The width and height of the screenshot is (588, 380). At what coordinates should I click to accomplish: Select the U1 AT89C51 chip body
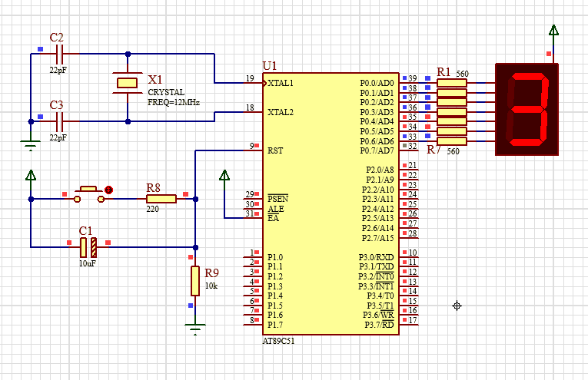[331, 203]
